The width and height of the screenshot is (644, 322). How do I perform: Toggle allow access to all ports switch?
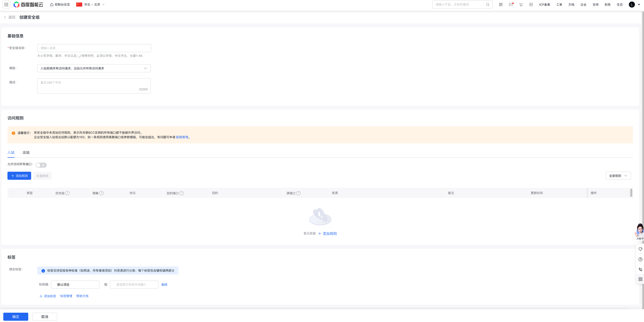click(41, 165)
